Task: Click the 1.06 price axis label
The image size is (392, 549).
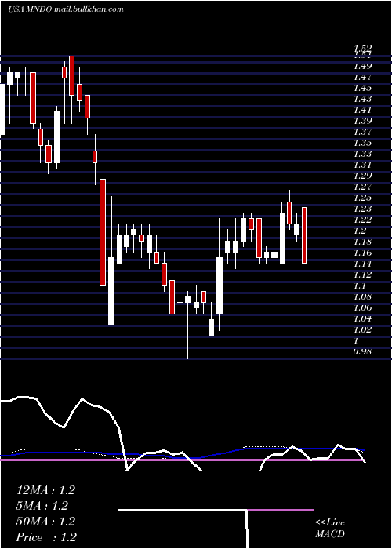Action: point(362,307)
